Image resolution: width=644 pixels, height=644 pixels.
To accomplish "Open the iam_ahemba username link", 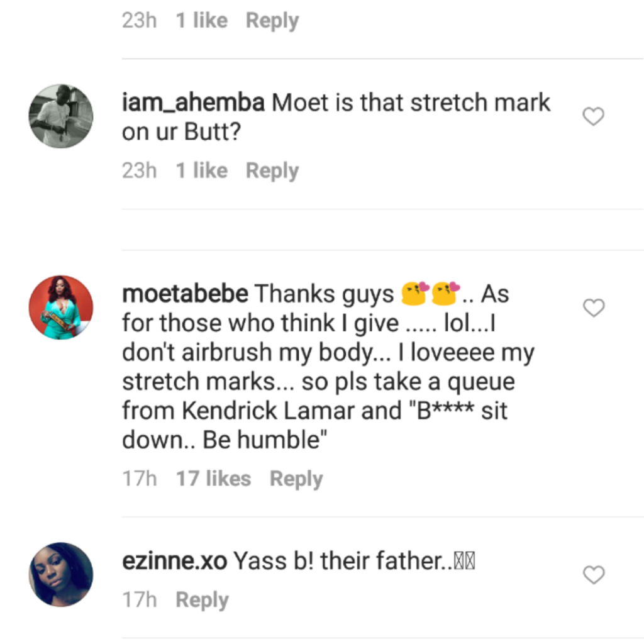I will 193,103.
